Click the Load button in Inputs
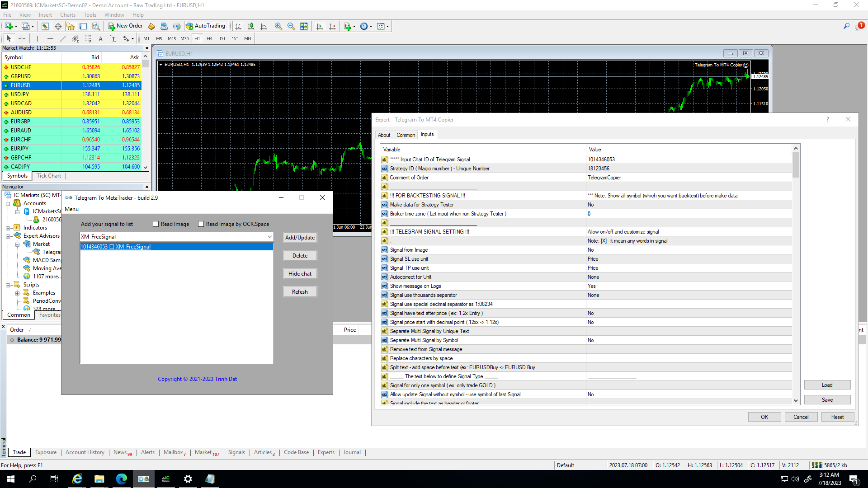Viewport: 868px width, 488px height. coord(827,385)
